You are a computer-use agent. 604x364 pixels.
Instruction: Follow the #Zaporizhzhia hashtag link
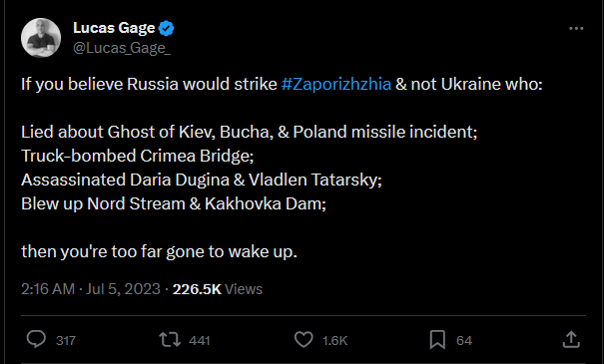[336, 84]
